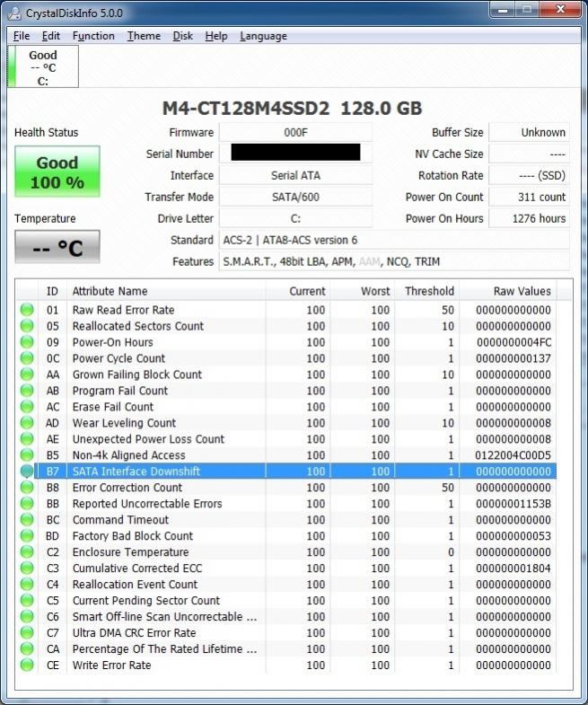Click the Drive Letter field C:
The width and height of the screenshot is (588, 705).
[296, 218]
